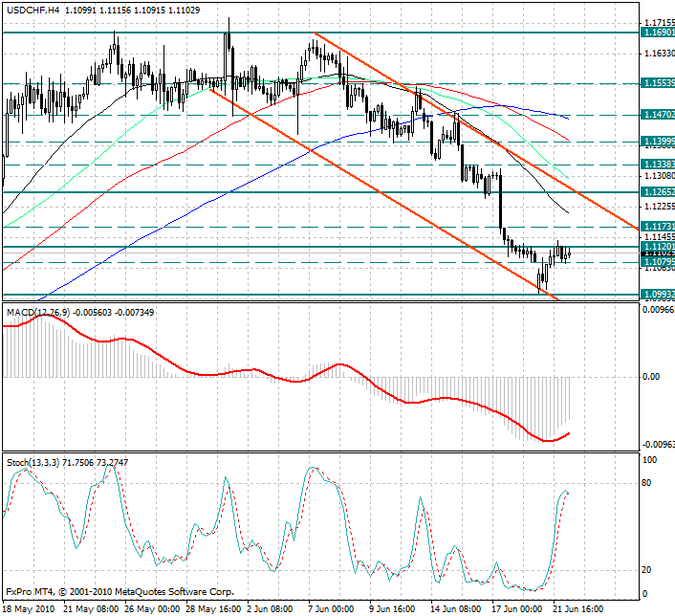This screenshot has height=616, width=675.
Task: Select the 1.1079 level price tag
Action: [658, 262]
